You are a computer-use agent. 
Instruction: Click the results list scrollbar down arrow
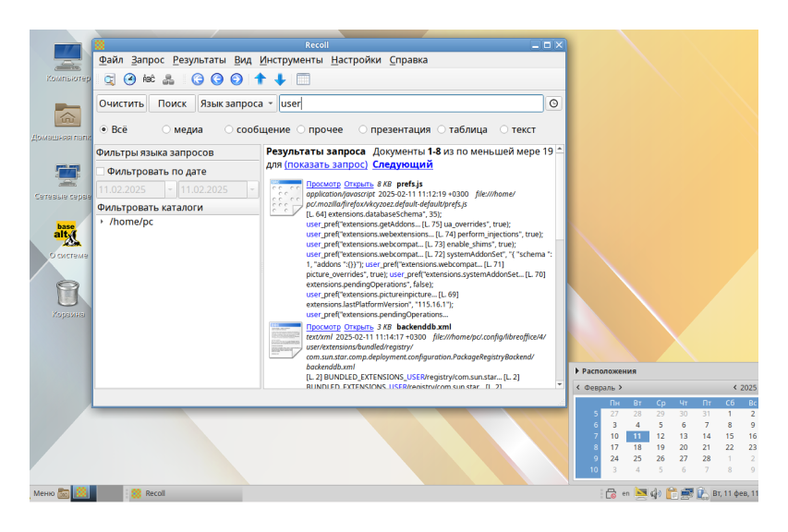[560, 384]
